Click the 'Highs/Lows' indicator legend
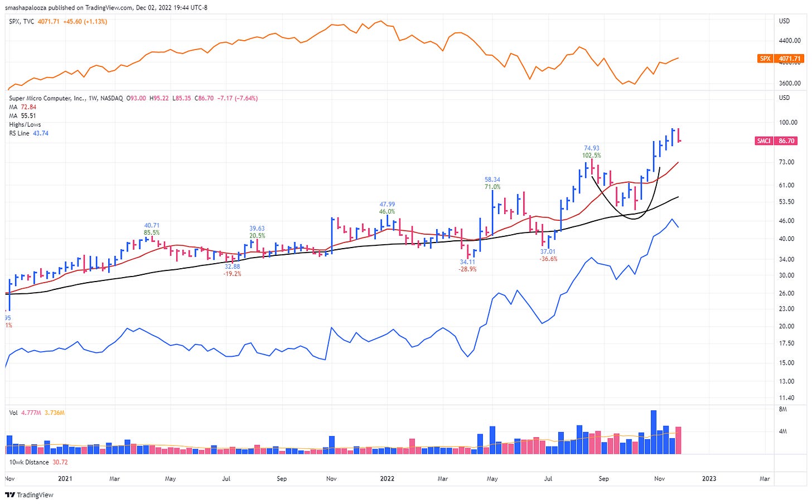Image resolution: width=812 pixels, height=504 pixels. 25,125
